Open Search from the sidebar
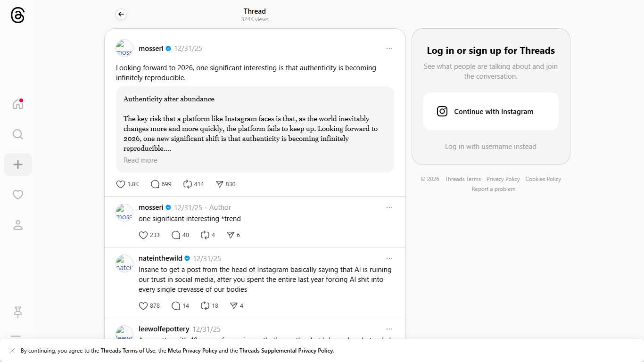The height and width of the screenshot is (362, 644). click(x=18, y=134)
